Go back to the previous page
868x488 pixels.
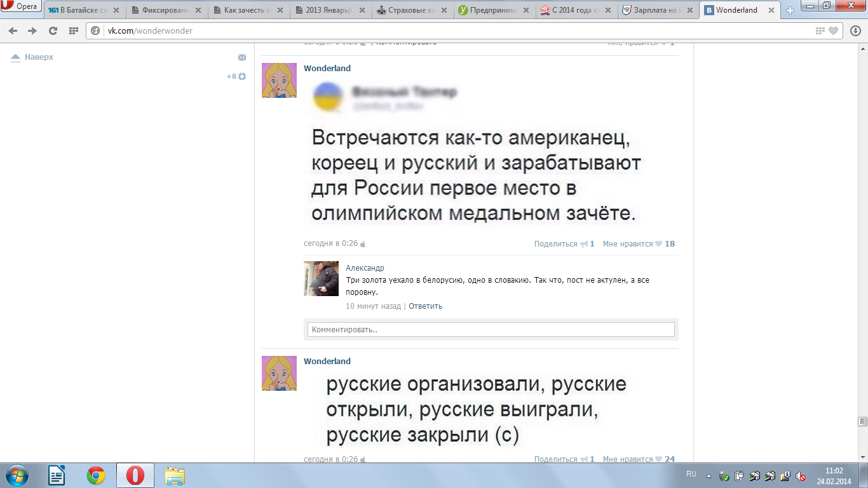tap(13, 30)
